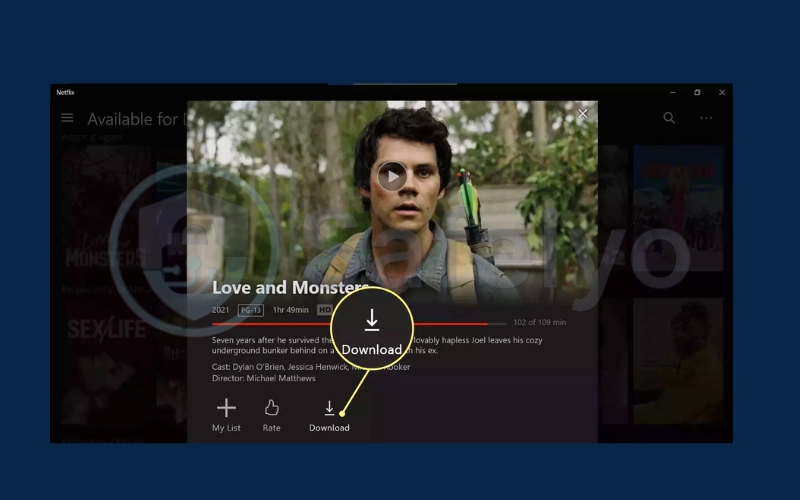Open the Netflix search icon
The width and height of the screenshot is (800, 500).
(669, 118)
